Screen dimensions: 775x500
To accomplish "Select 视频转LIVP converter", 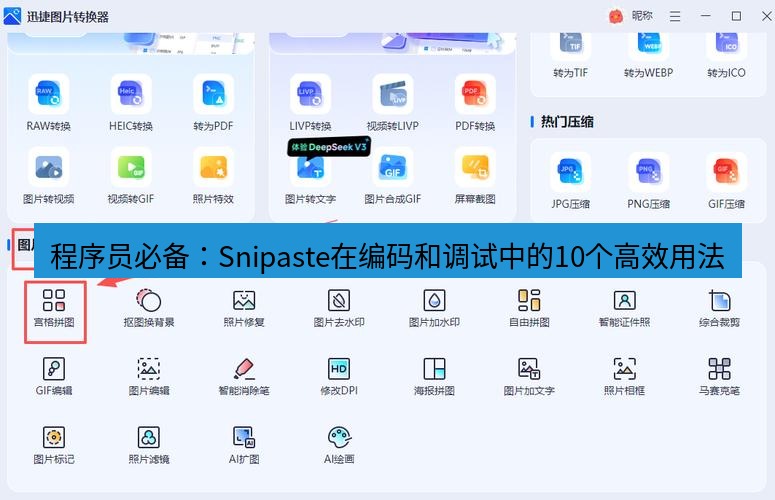I will pyautogui.click(x=393, y=103).
